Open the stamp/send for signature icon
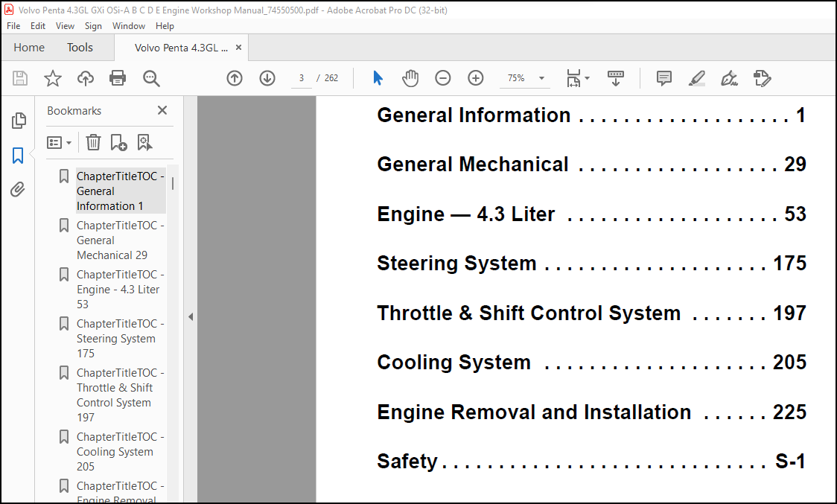837x504 pixels. click(x=762, y=78)
